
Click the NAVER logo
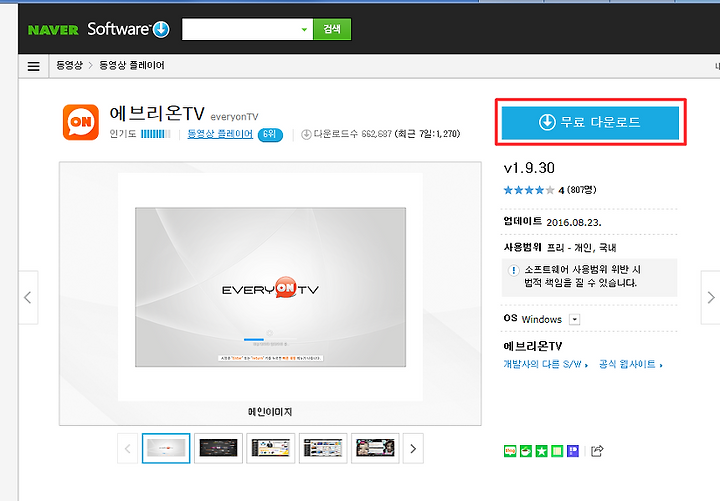pos(53,30)
